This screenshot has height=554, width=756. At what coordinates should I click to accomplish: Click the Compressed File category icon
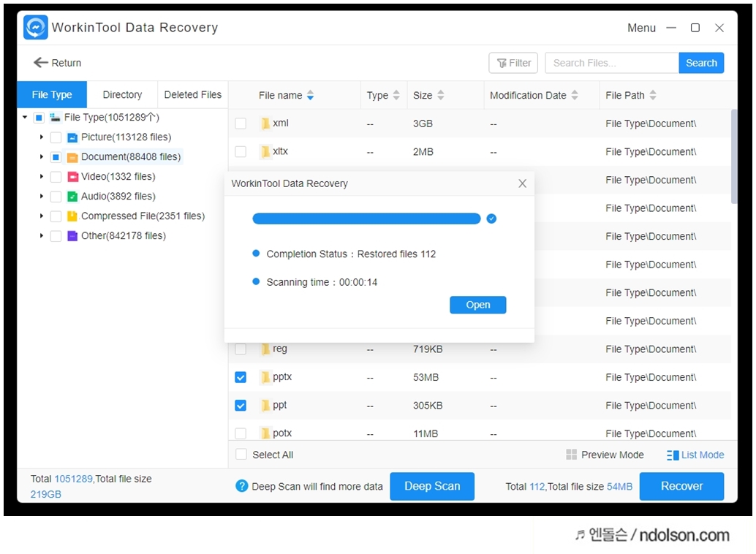coord(72,216)
